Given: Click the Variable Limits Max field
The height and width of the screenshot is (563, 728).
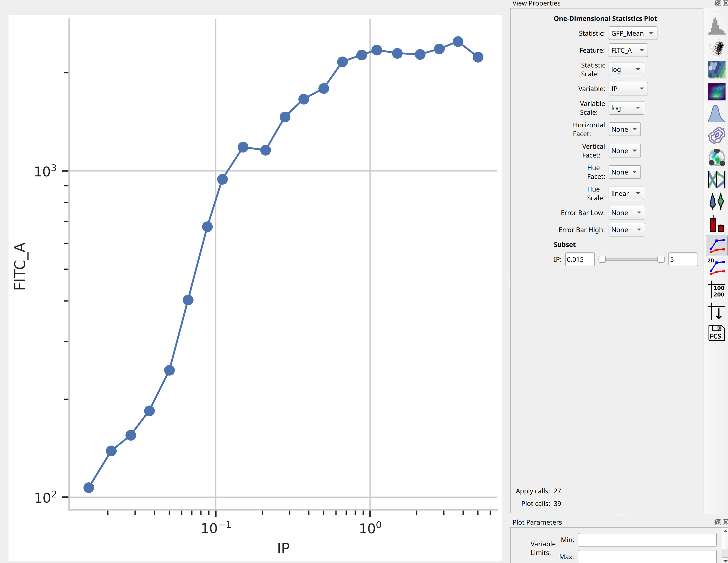Looking at the screenshot, I should click(x=647, y=557).
